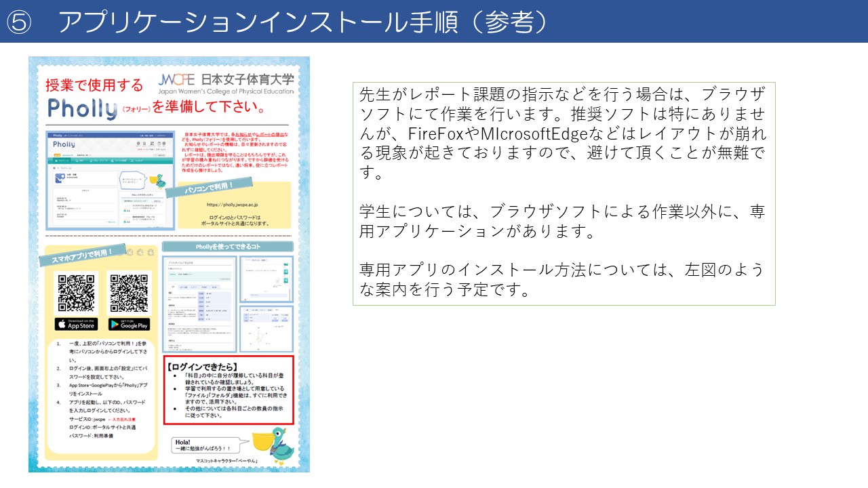Click the ログインIDとパスワードは note under the URL
Image resolution: width=868 pixels, height=488 pixels.
[x=235, y=221]
